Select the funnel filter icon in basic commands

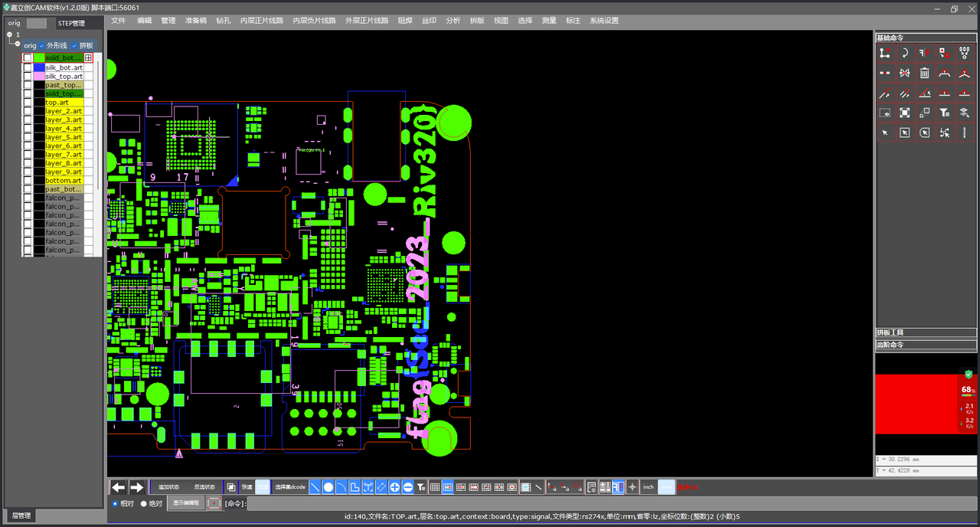(x=945, y=113)
